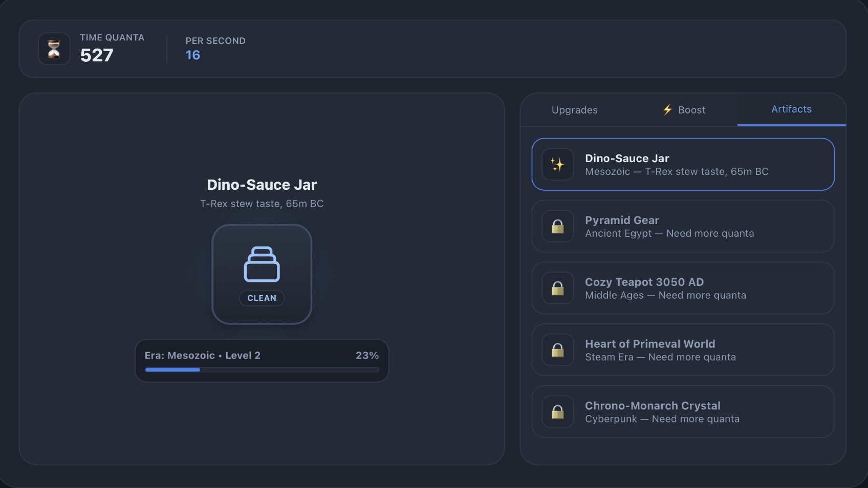Click the PER SECOND label
This screenshot has height=488, width=868.
click(x=215, y=41)
